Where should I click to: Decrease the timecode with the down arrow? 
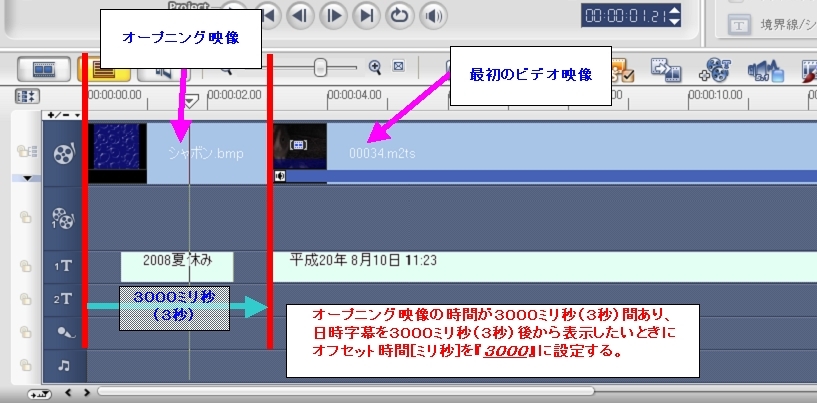pyautogui.click(x=674, y=21)
